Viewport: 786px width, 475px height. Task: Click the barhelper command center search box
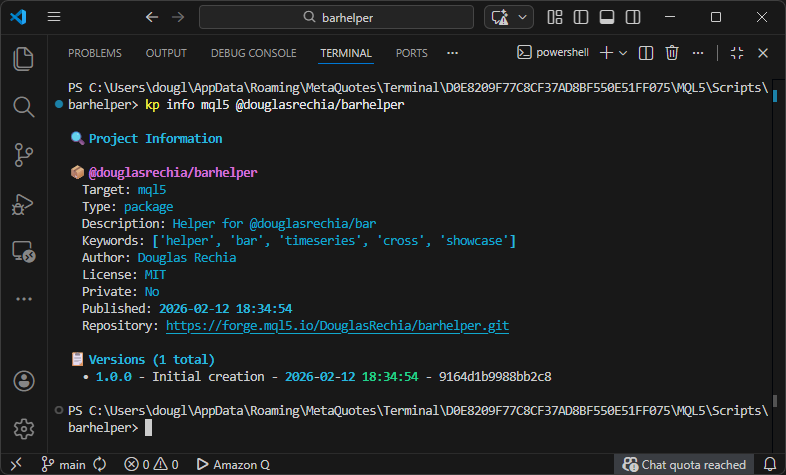point(338,17)
